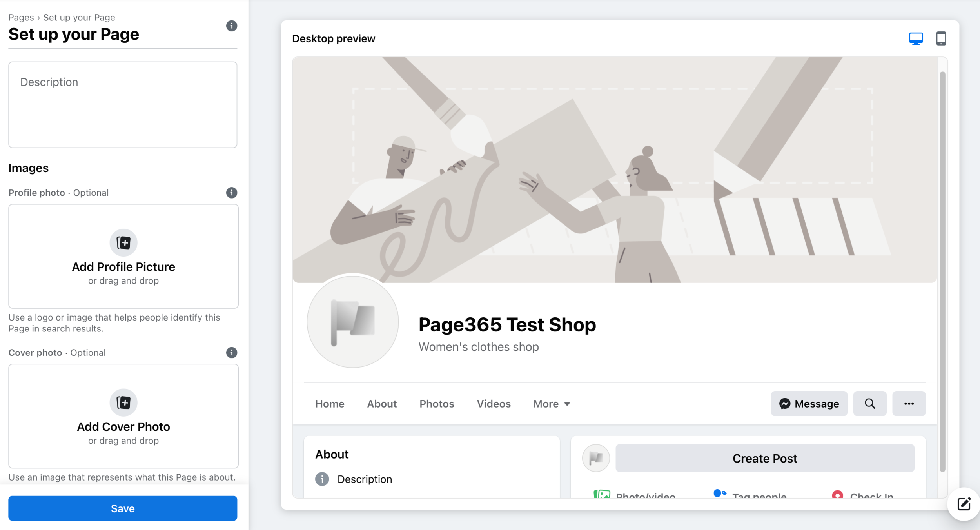Viewport: 980px width, 530px height.
Task: Switch to desktop preview mode
Action: 916,38
